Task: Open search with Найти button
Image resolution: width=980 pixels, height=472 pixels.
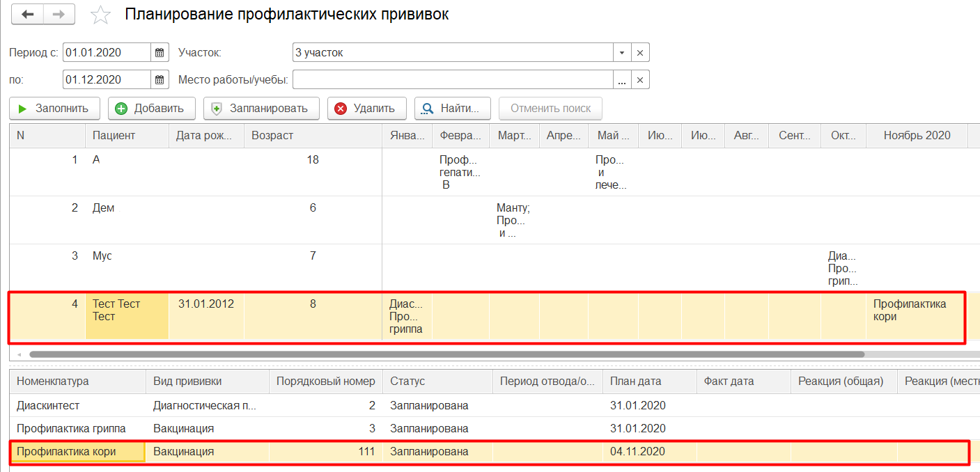Action: point(452,109)
